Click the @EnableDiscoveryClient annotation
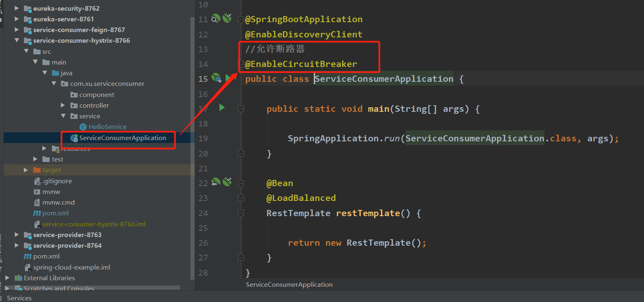Screen dimensions: 644x302 304,34
